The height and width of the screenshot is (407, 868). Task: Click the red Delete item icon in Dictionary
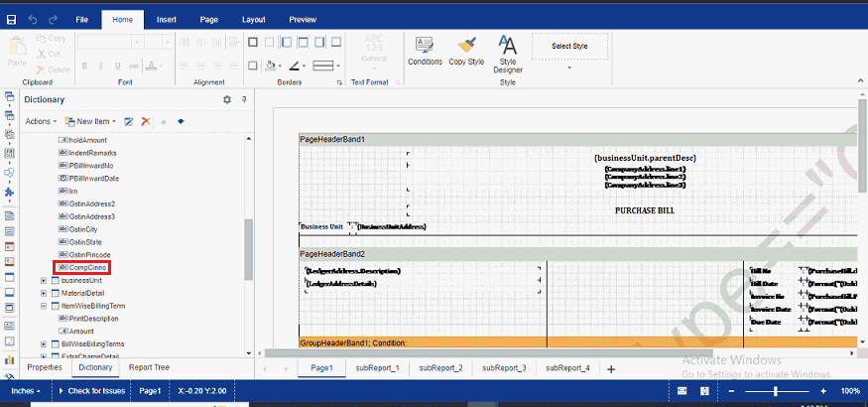[x=145, y=121]
